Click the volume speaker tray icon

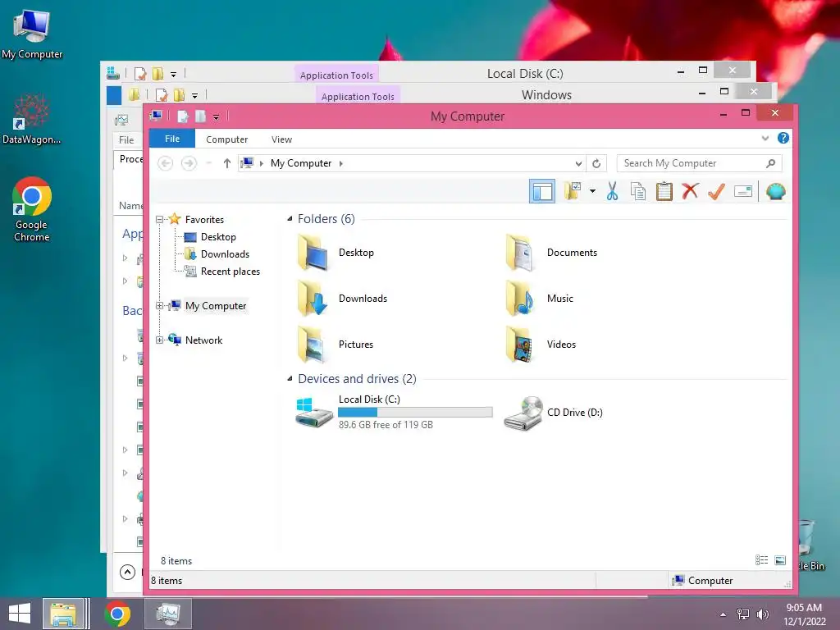762,614
